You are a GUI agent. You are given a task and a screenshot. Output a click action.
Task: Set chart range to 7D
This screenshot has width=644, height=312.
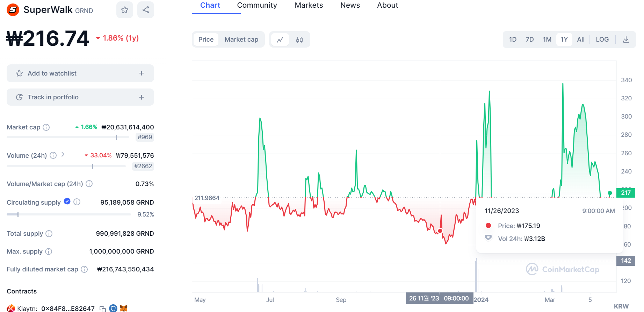click(x=530, y=40)
